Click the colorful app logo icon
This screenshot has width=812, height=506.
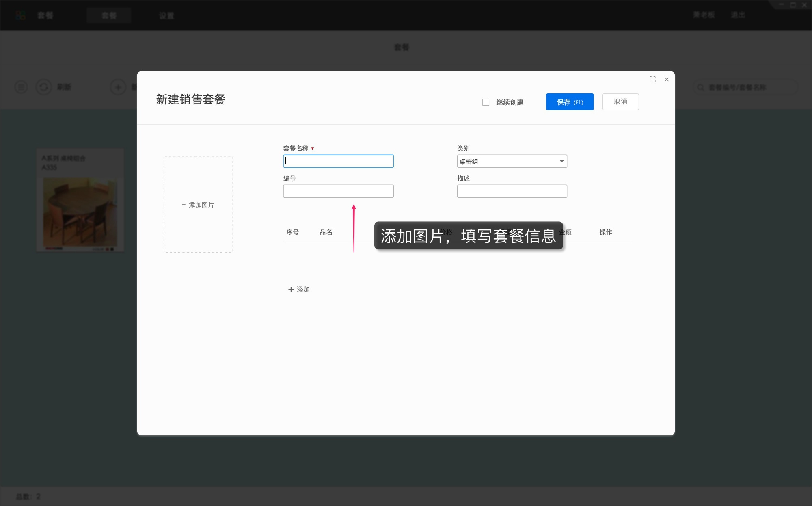(20, 15)
